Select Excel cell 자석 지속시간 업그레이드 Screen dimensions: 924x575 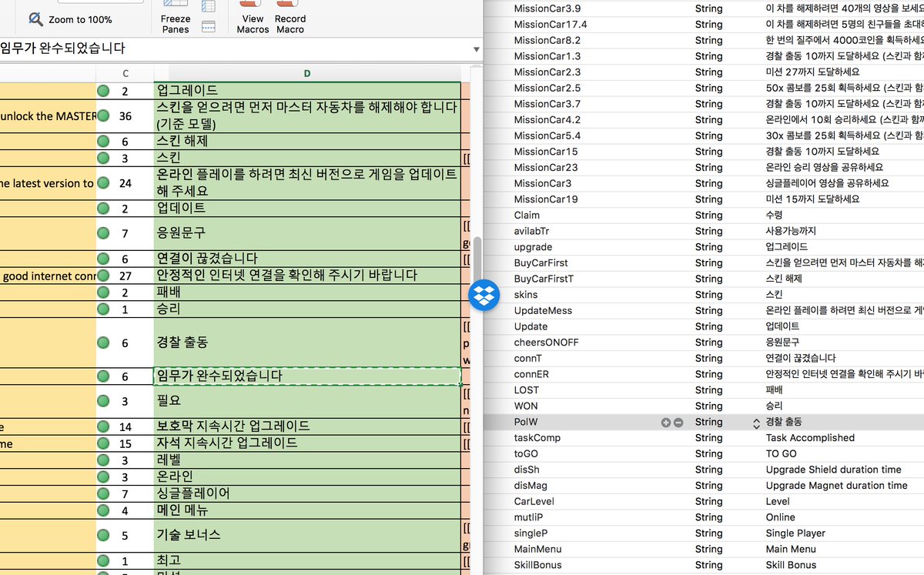click(x=307, y=443)
